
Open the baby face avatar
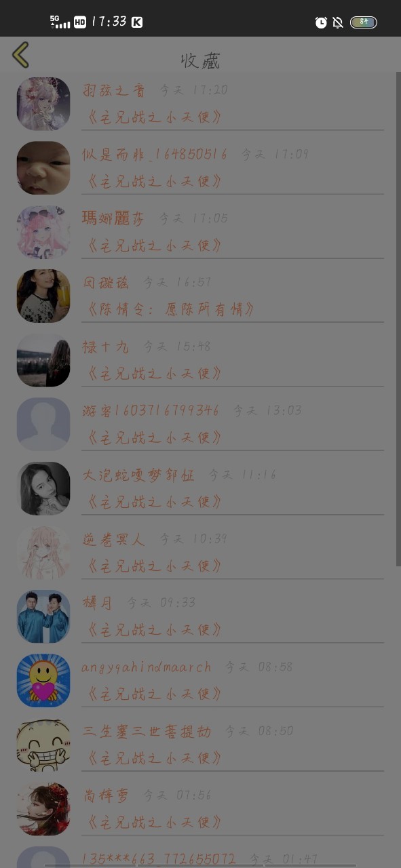point(43,167)
